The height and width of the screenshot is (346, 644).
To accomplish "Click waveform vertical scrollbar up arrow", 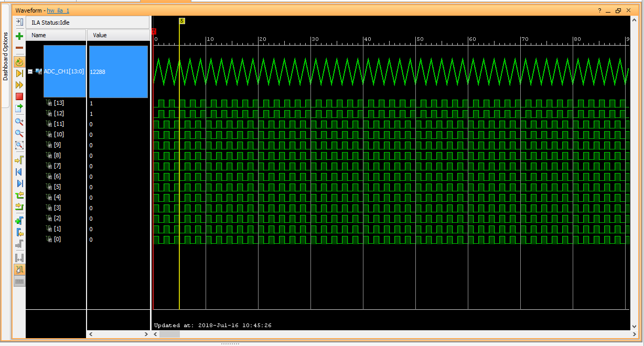I will [635, 19].
